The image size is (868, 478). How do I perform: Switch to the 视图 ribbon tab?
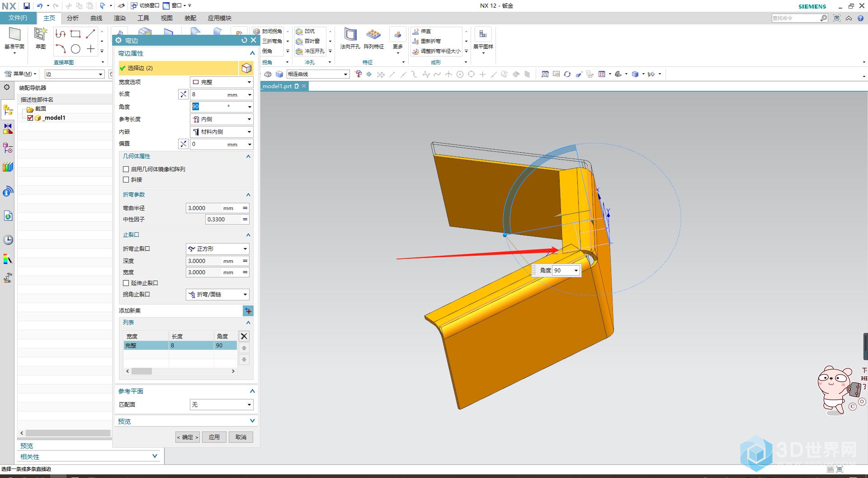coord(167,18)
